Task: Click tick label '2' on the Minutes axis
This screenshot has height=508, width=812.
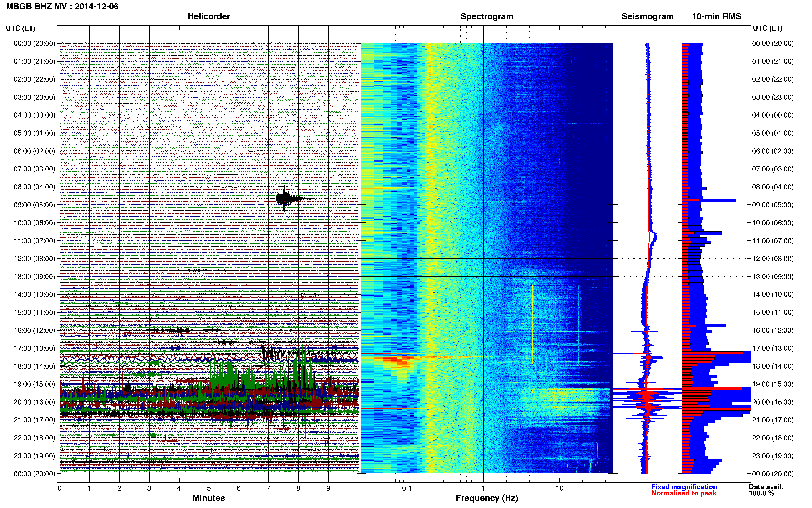Action: coord(119,488)
